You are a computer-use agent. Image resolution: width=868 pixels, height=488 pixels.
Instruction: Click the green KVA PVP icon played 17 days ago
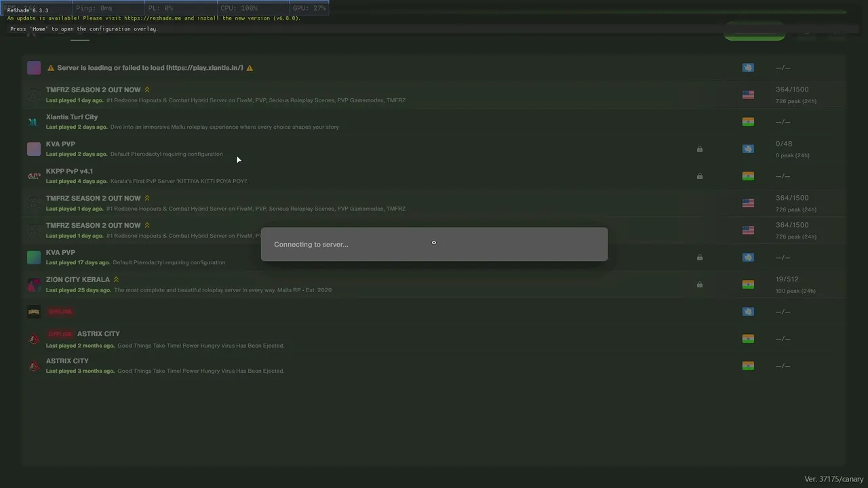pyautogui.click(x=34, y=258)
